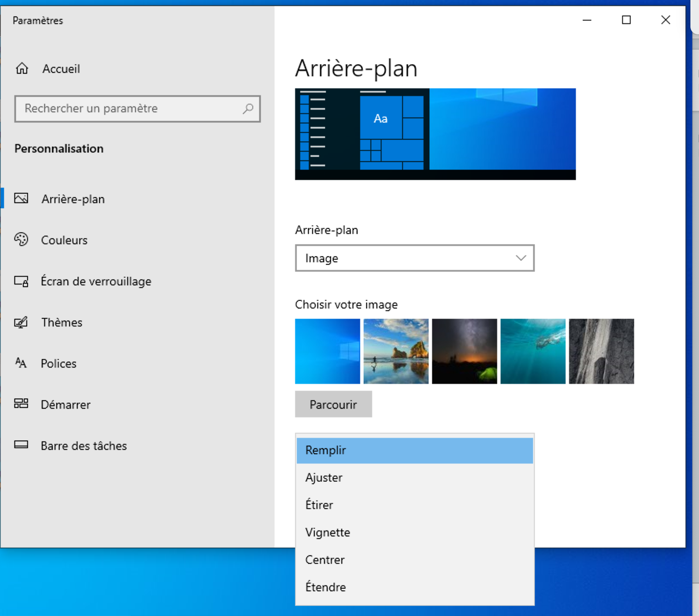The width and height of the screenshot is (699, 616).
Task: Click the Couleurs palette icon
Action: [x=21, y=239]
